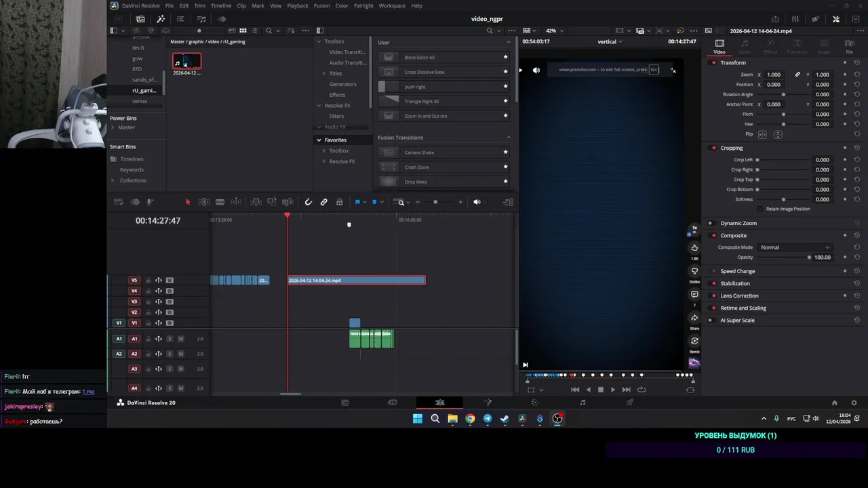868x488 pixels.
Task: Select the arrow Selection Mode tool
Action: [x=188, y=202]
